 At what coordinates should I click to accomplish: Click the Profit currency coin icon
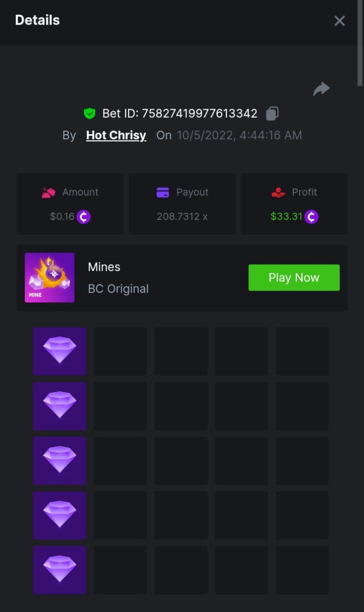pos(311,217)
